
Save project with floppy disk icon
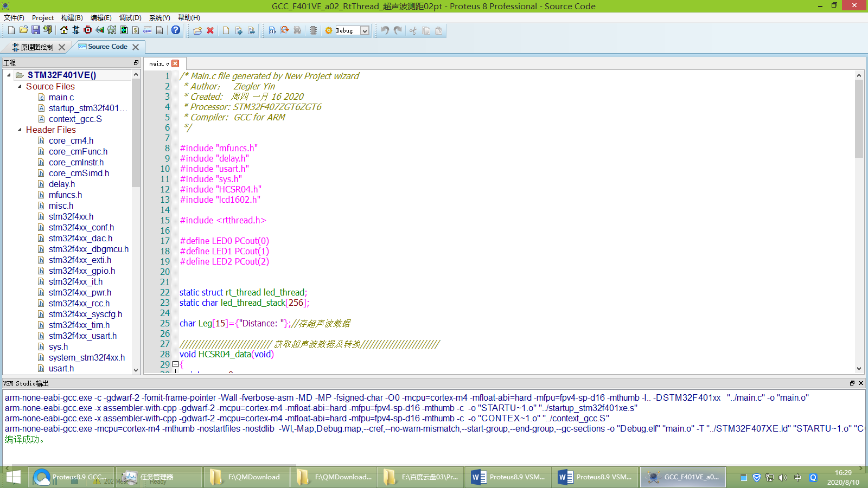tap(36, 30)
